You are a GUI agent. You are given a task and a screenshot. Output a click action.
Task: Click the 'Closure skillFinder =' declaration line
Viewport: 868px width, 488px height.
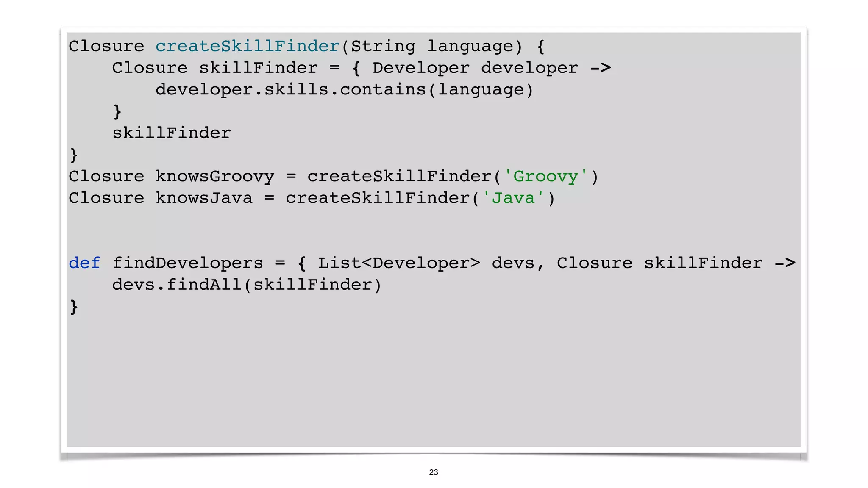[362, 68]
